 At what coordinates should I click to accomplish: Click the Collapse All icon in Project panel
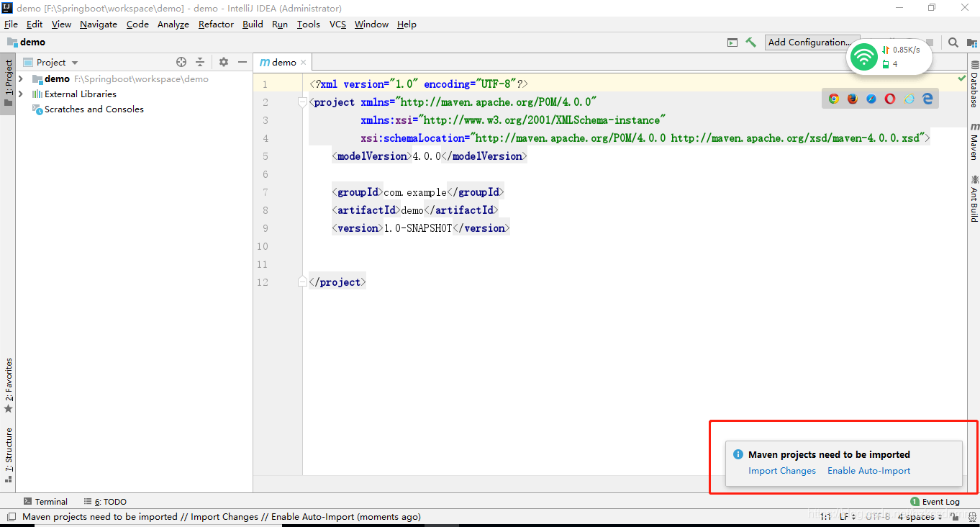pyautogui.click(x=200, y=62)
